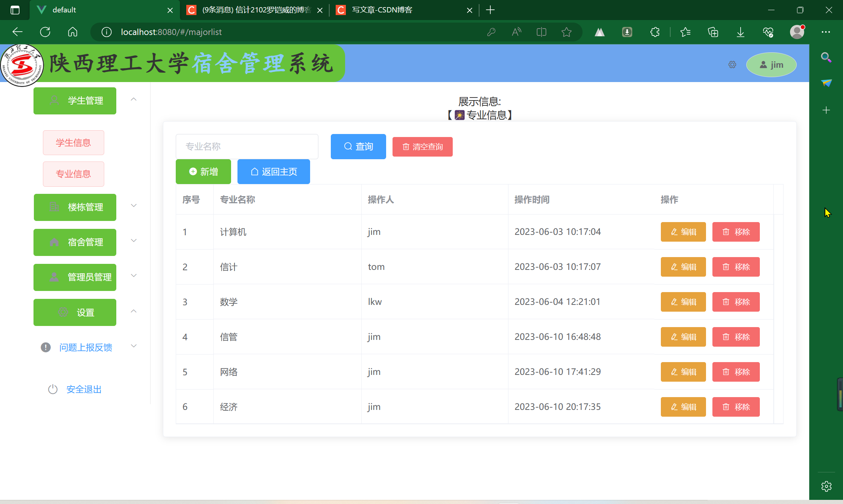Expand the 管理员管理 menu chevron
This screenshot has height=504, width=843.
pos(134,276)
